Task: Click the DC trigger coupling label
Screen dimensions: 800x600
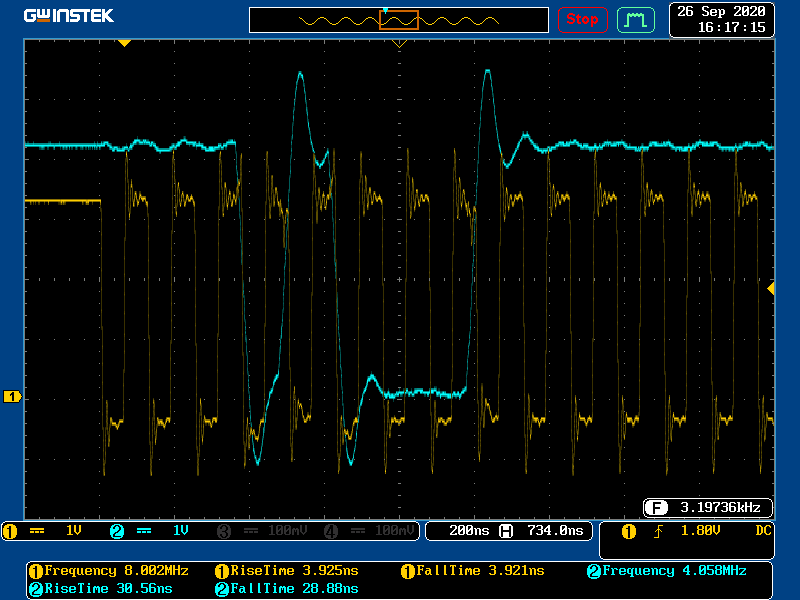Action: tap(763, 530)
